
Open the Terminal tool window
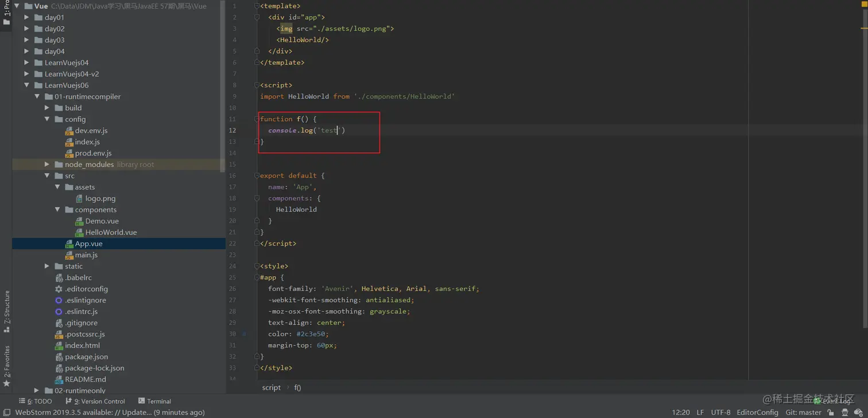[155, 401]
